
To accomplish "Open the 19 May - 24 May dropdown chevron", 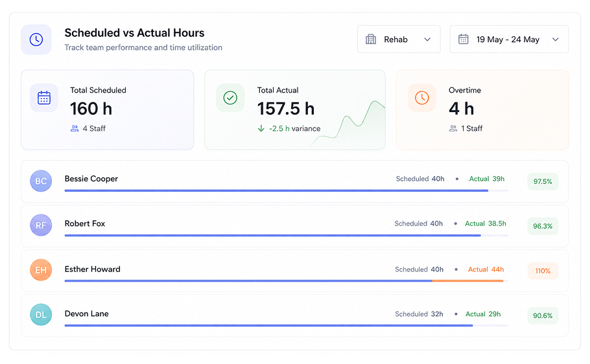I will coord(556,40).
